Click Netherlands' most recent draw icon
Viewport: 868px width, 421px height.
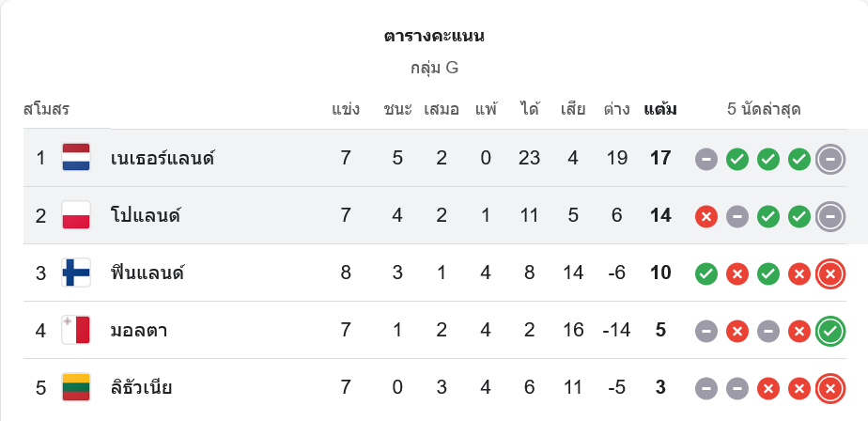[830, 159]
